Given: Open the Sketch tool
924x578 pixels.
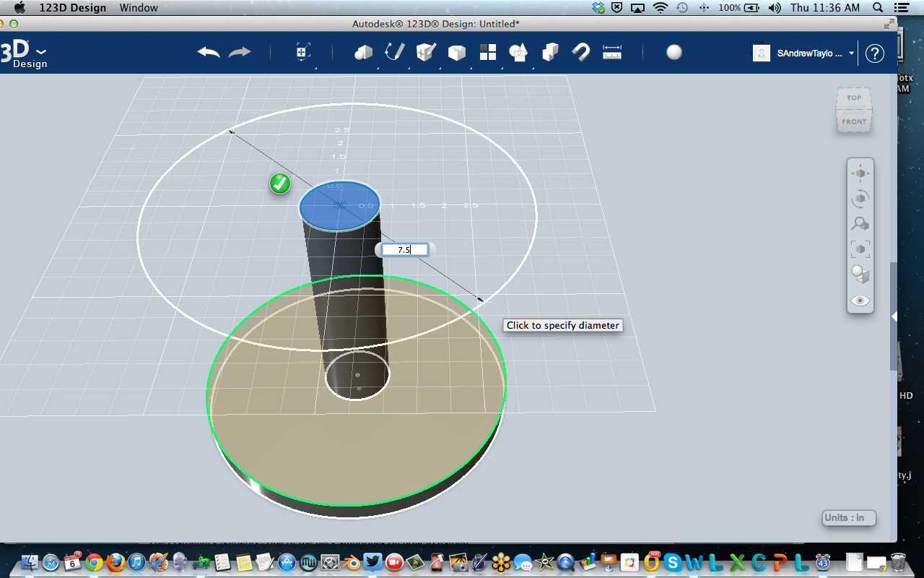Looking at the screenshot, I should tap(394, 52).
